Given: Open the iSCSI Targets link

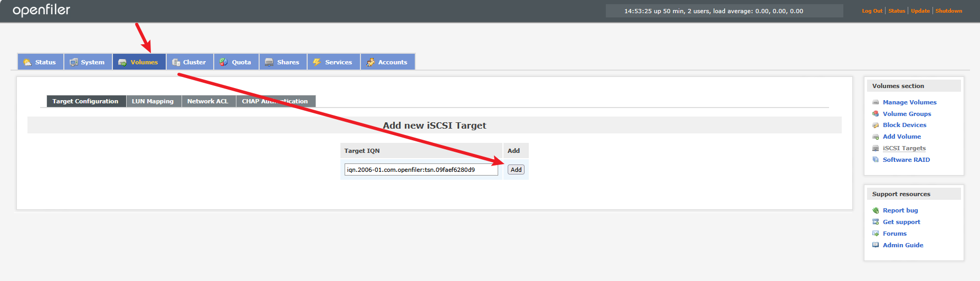Looking at the screenshot, I should [x=904, y=148].
